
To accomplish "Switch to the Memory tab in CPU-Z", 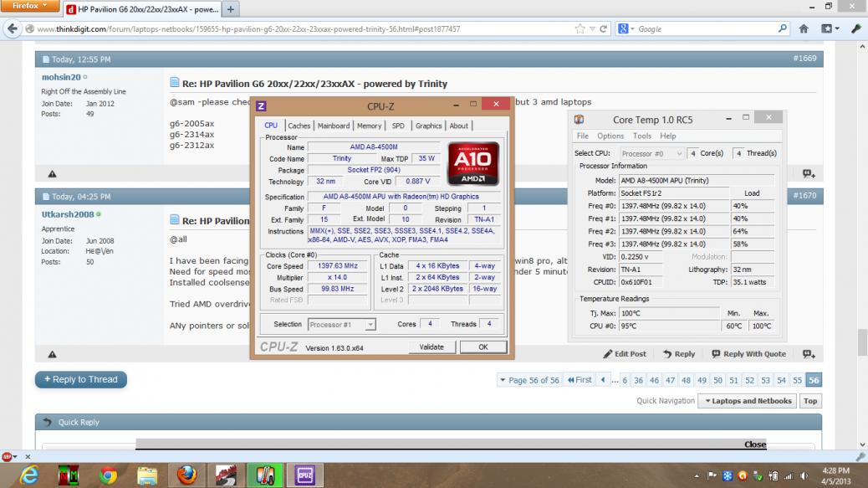I will [369, 126].
